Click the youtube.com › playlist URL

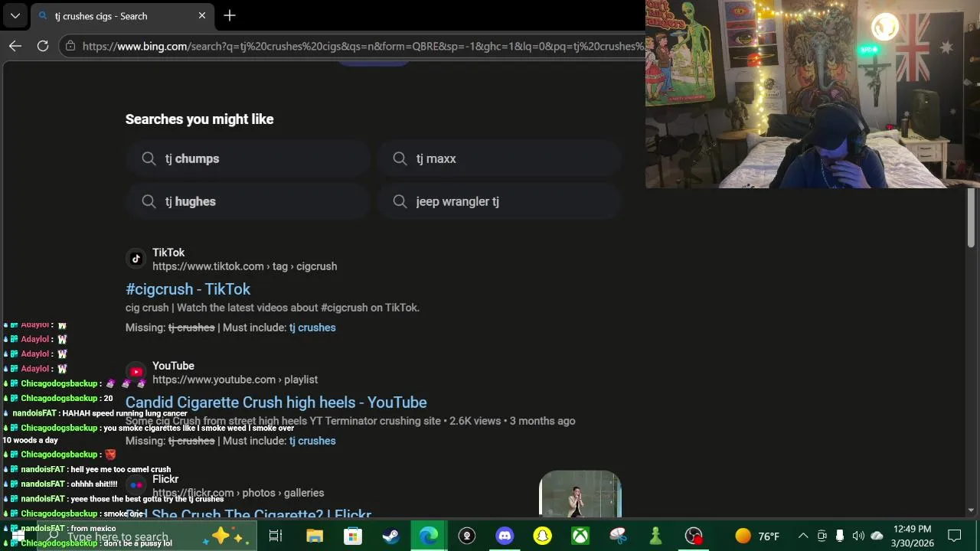(x=235, y=380)
